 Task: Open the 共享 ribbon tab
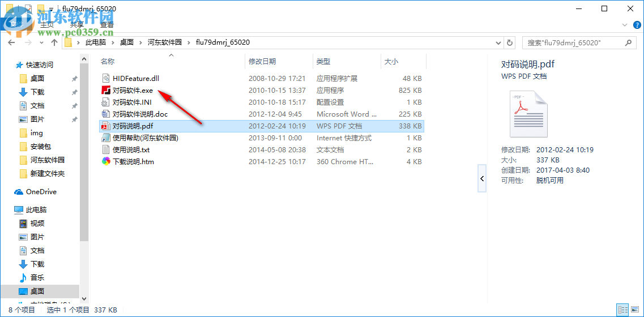[77, 25]
